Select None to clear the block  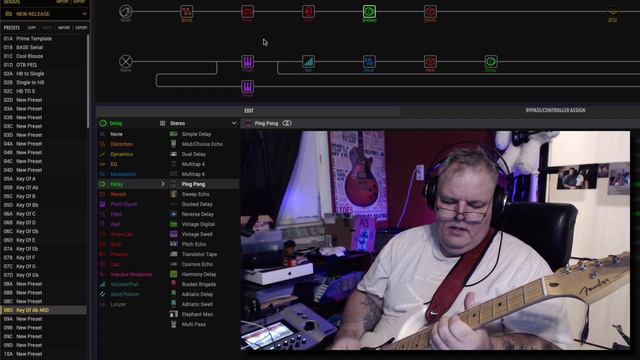click(116, 134)
